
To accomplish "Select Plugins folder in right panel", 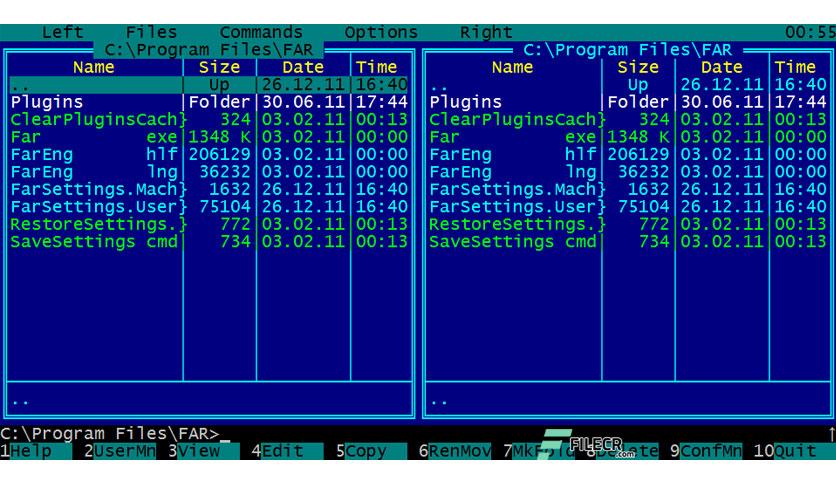I will [628, 102].
